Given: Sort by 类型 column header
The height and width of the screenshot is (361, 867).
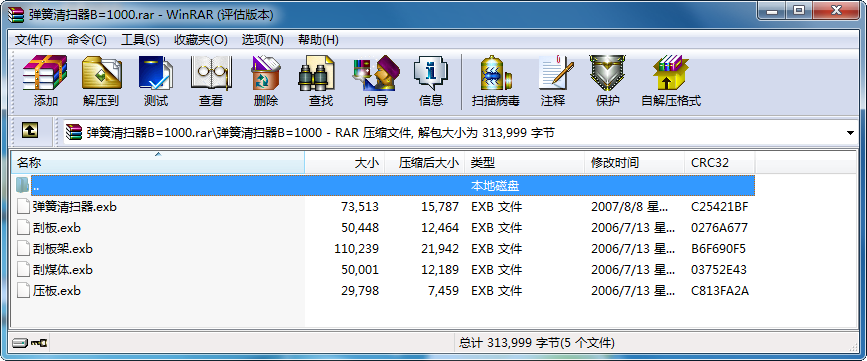Looking at the screenshot, I should point(525,163).
